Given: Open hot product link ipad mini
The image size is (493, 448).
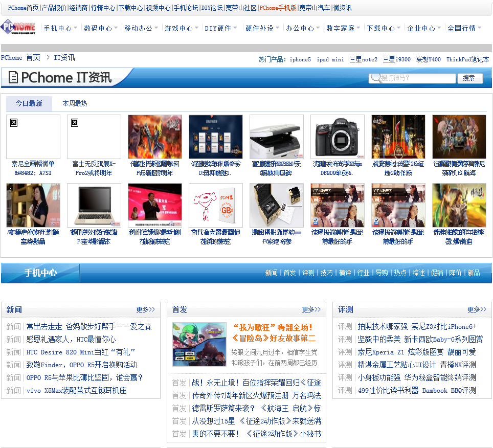Looking at the screenshot, I should [x=330, y=59].
